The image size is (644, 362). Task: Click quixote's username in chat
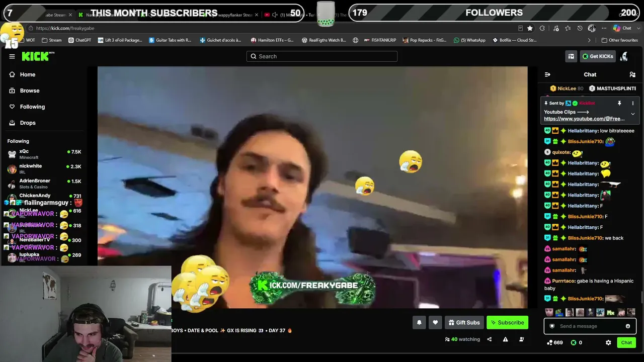coord(561,152)
